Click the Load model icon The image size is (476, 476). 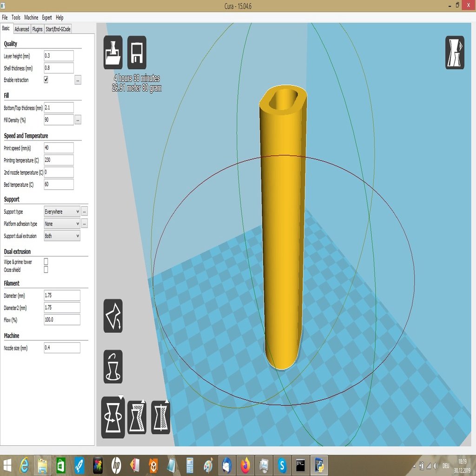pos(113,53)
